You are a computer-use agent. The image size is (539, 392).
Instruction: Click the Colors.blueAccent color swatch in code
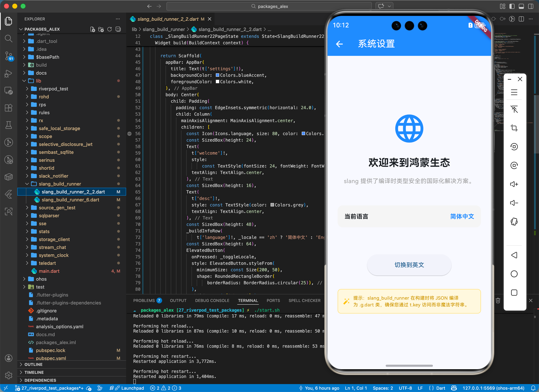click(217, 75)
